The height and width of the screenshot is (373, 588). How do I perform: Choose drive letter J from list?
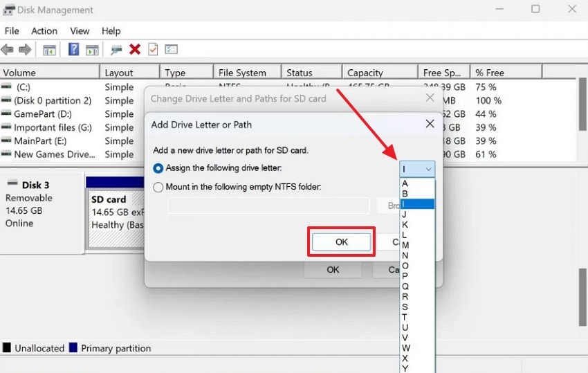417,215
